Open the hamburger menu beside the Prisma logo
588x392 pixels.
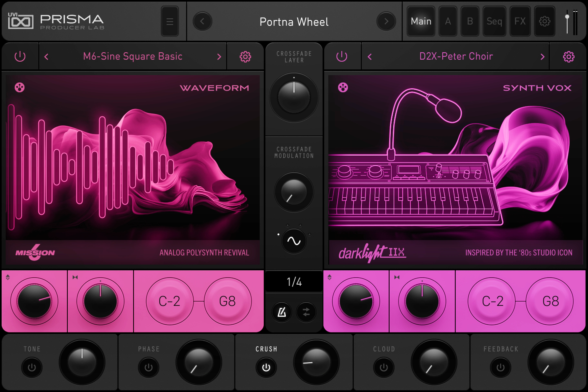[170, 21]
